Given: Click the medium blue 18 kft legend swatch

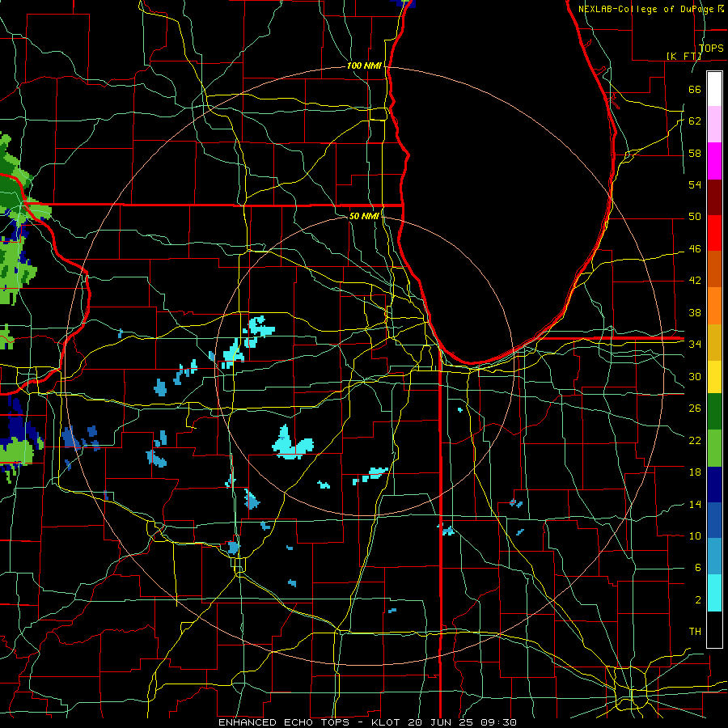Looking at the screenshot, I should click(714, 520).
